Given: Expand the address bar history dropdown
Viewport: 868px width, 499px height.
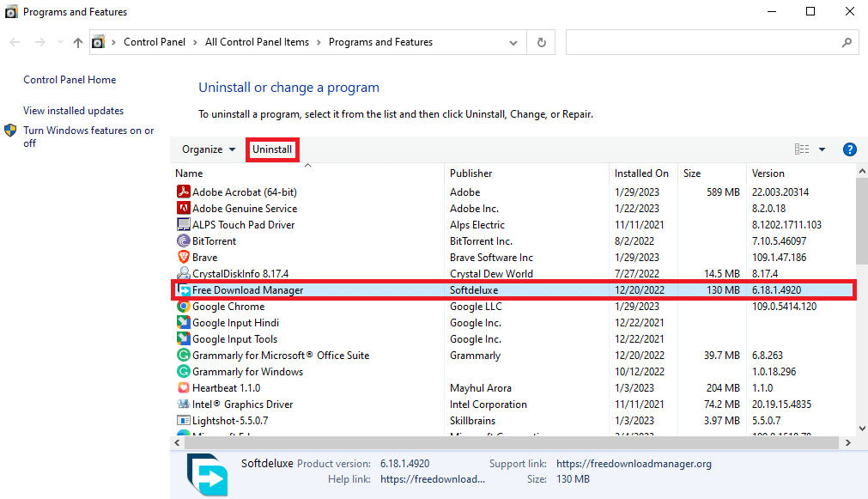Looking at the screenshot, I should click(x=513, y=43).
